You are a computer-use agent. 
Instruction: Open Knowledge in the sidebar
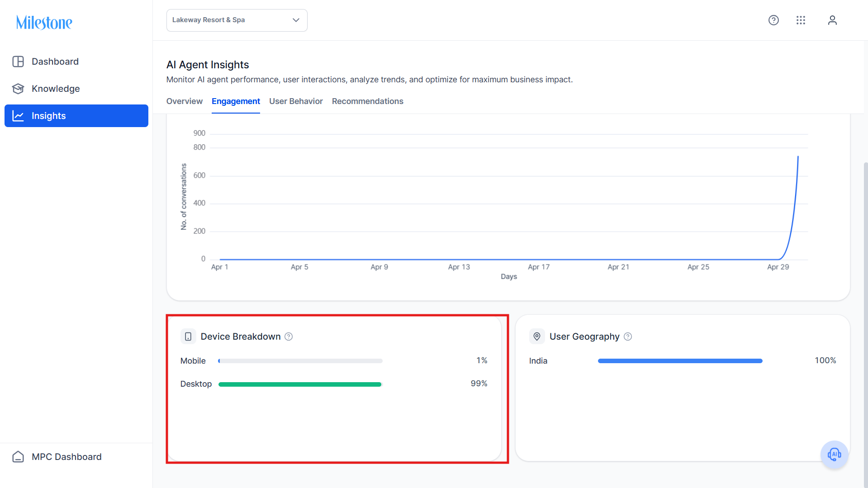coord(76,89)
